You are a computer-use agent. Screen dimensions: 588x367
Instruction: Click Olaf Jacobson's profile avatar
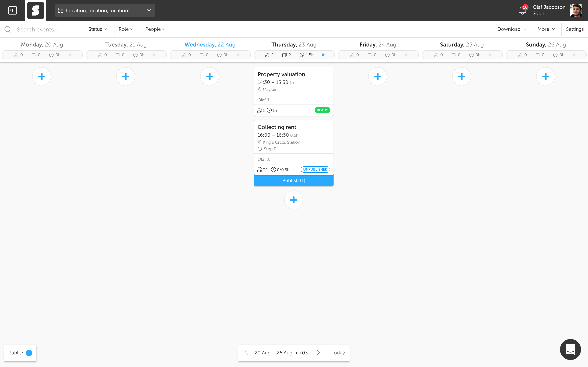click(x=576, y=10)
